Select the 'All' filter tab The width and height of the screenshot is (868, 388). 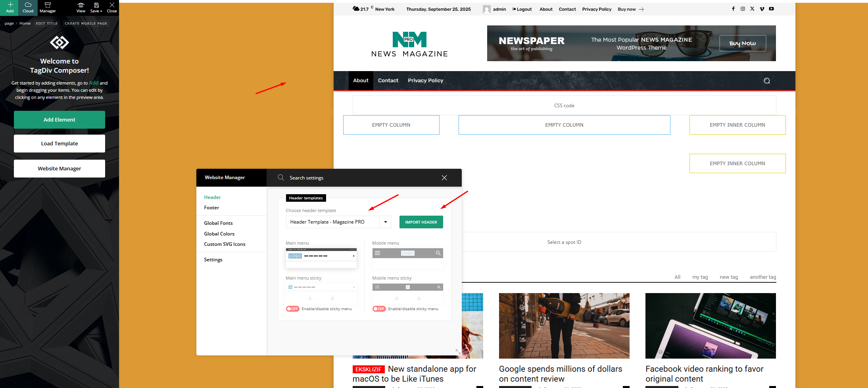pyautogui.click(x=677, y=277)
